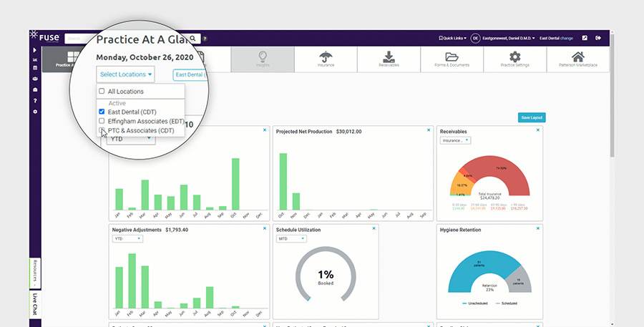Click the magnifier search icon in header

tap(193, 38)
